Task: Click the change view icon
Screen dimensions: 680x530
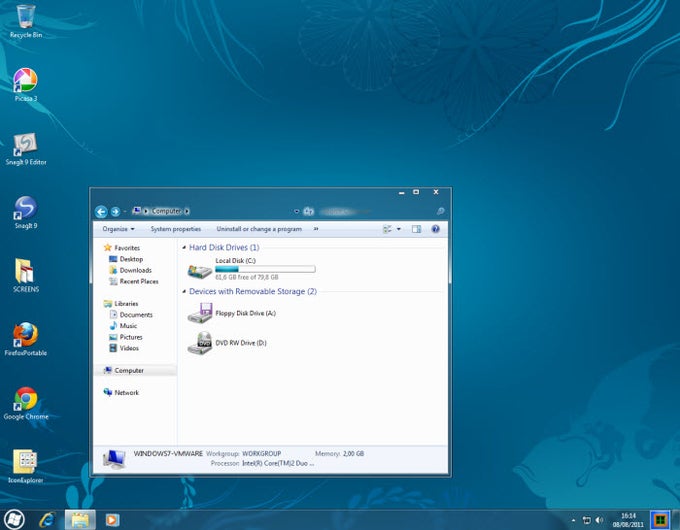Action: click(x=387, y=229)
